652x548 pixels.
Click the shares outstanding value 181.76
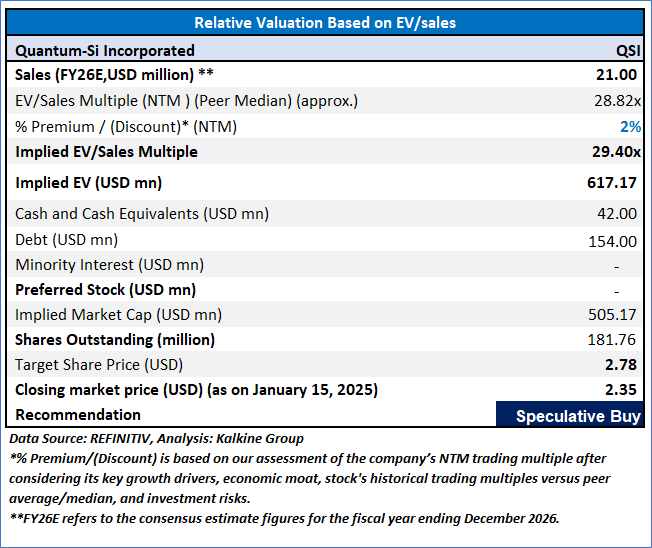[612, 340]
